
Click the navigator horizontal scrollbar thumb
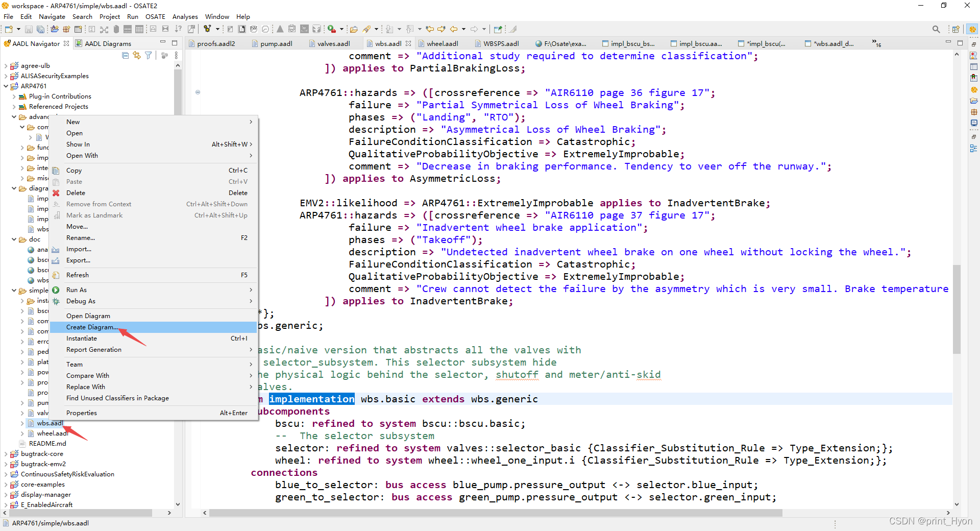tap(81, 513)
